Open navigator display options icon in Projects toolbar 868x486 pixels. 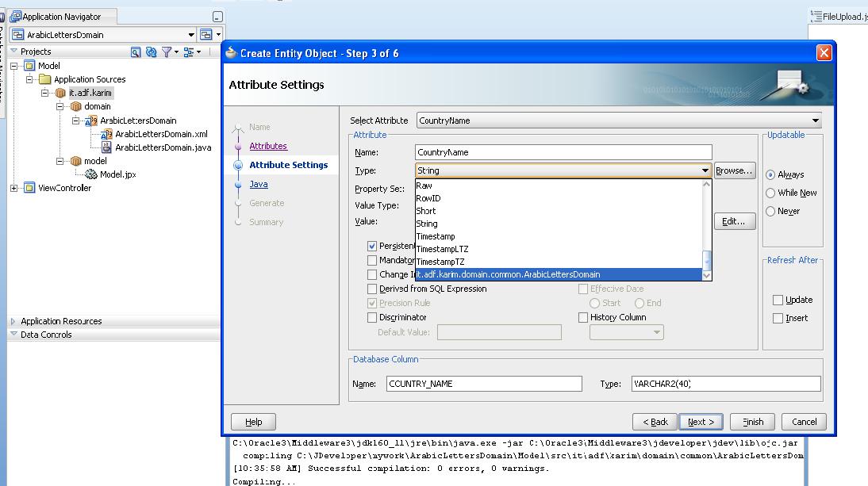click(x=189, y=52)
